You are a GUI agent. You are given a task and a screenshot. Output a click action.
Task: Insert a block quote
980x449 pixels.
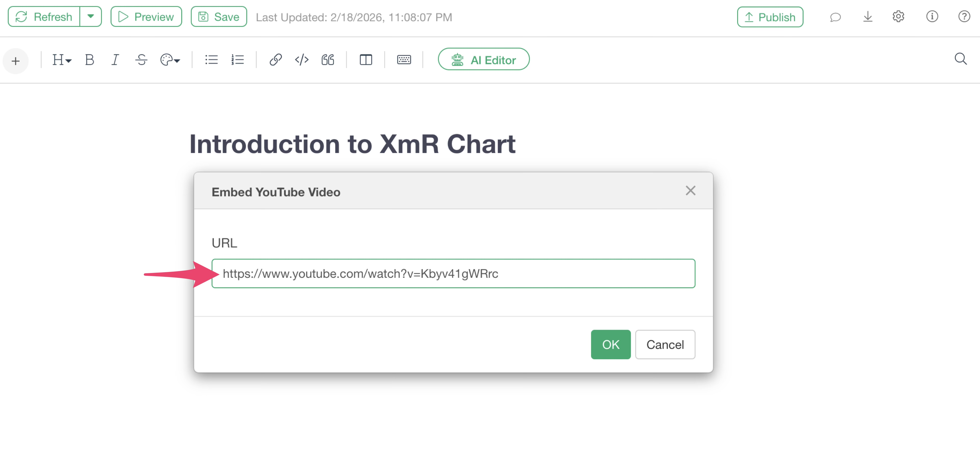(327, 60)
